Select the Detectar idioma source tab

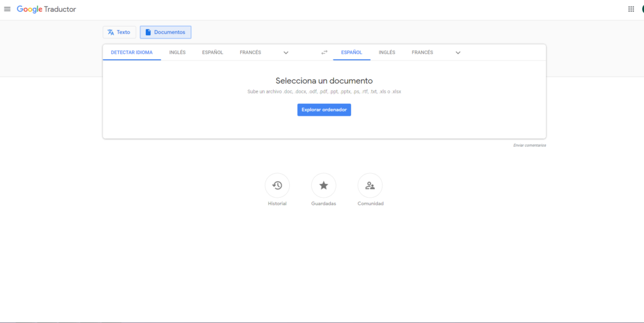131,52
